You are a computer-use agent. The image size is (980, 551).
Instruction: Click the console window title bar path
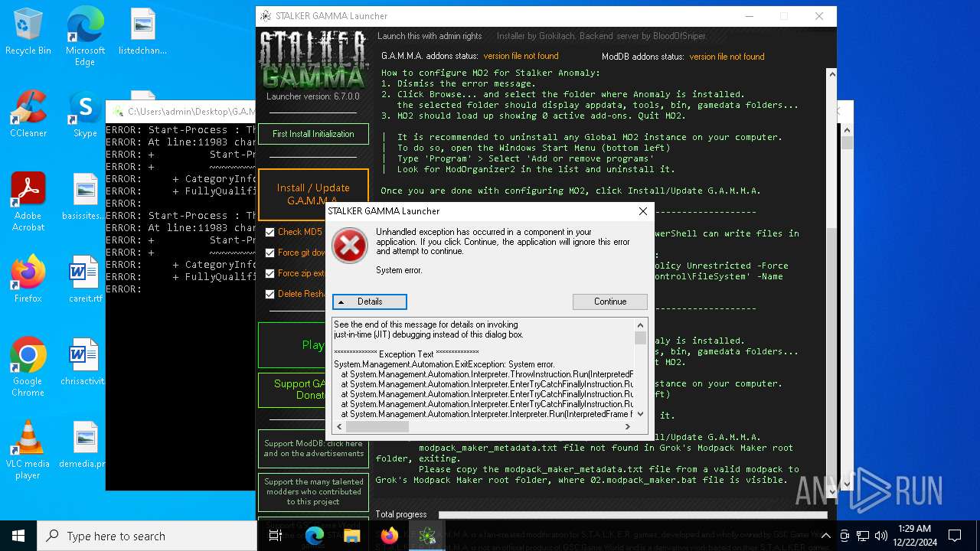pyautogui.click(x=191, y=112)
